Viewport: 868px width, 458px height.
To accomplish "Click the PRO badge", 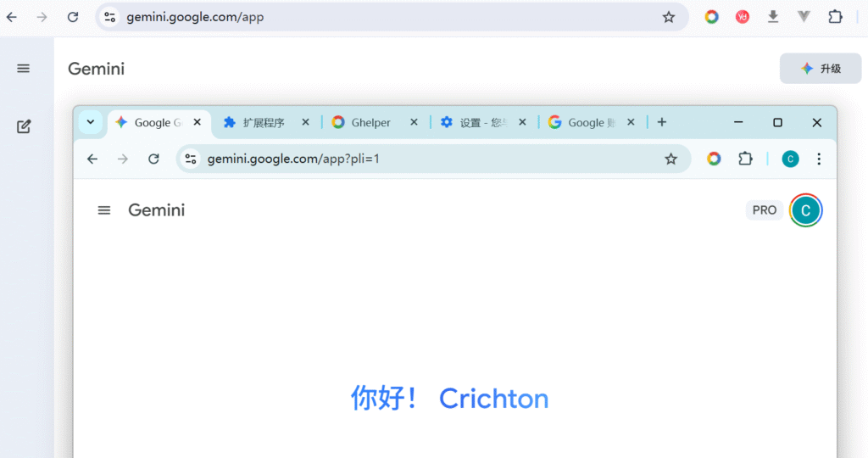I will click(764, 210).
